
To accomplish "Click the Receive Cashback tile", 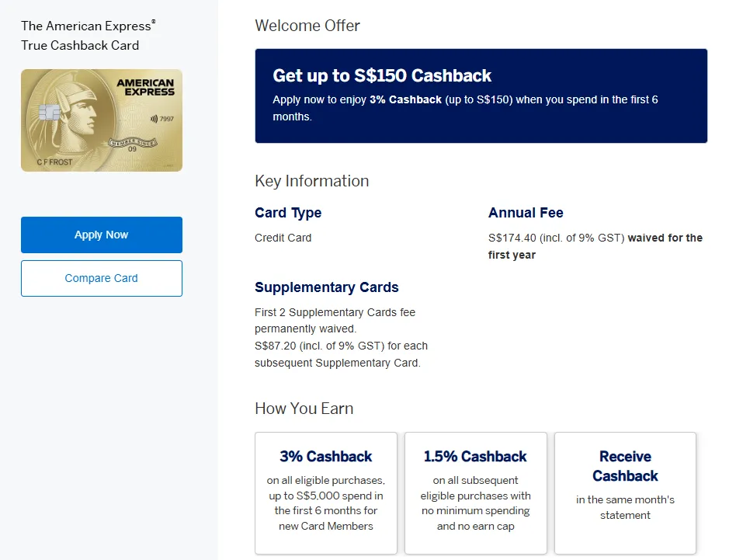I will tap(625, 493).
